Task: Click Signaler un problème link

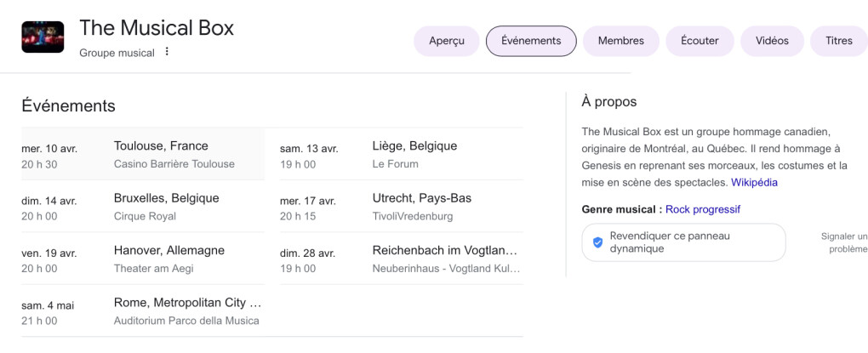Action: pos(844,242)
